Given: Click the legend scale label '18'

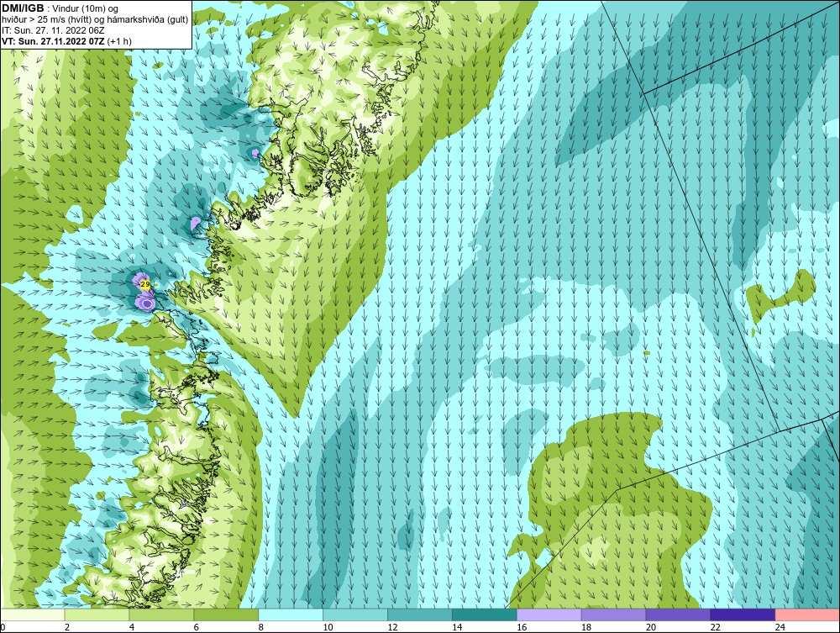Looking at the screenshot, I should click(x=586, y=627).
